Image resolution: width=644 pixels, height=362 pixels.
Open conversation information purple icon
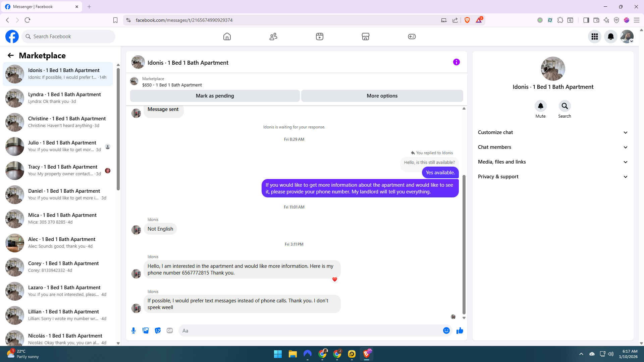coord(456,62)
